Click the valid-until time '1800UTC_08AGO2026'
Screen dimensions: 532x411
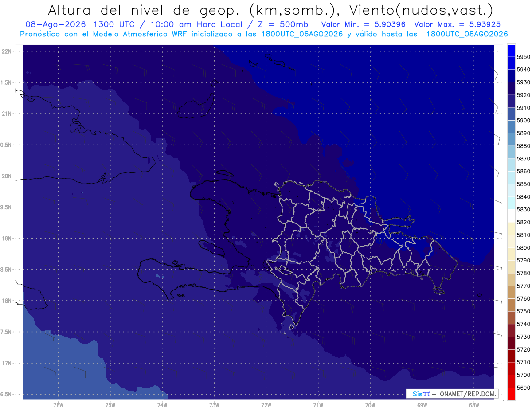click(x=467, y=34)
